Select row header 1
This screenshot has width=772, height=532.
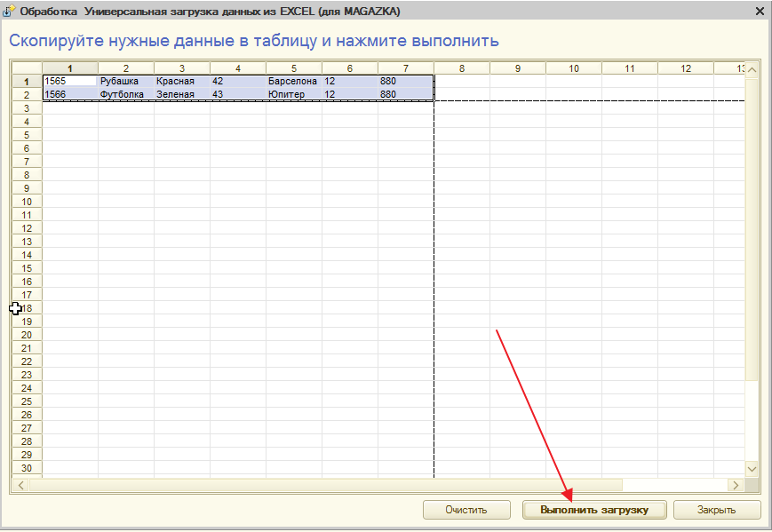coord(27,81)
